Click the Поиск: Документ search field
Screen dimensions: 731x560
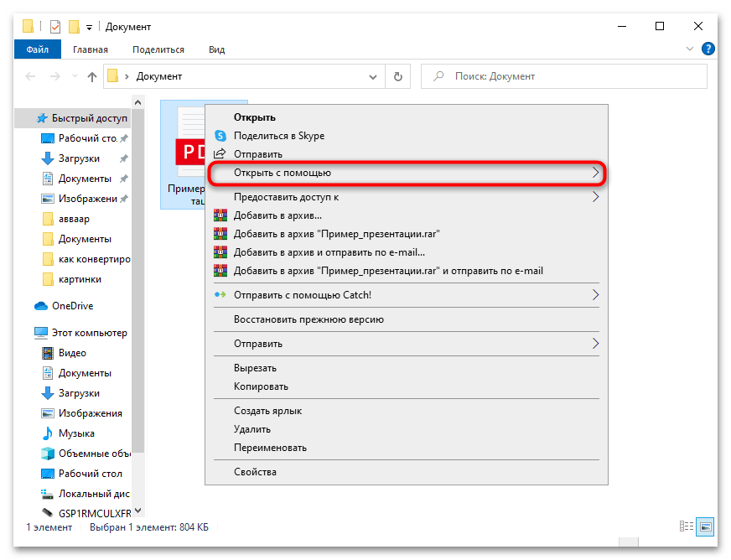pyautogui.click(x=564, y=76)
